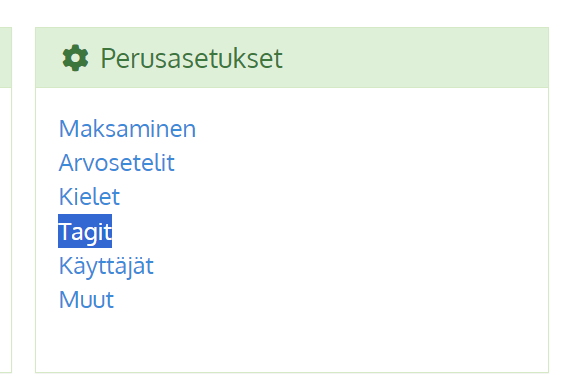The image size is (569, 374).
Task: Click the gear icon beside Perusasetukset
Action: click(x=75, y=58)
